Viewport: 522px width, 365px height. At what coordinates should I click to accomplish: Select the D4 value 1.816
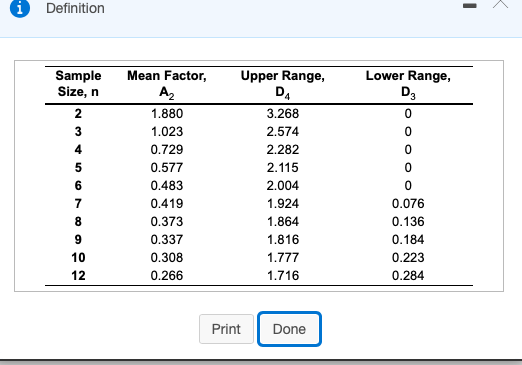click(x=283, y=240)
